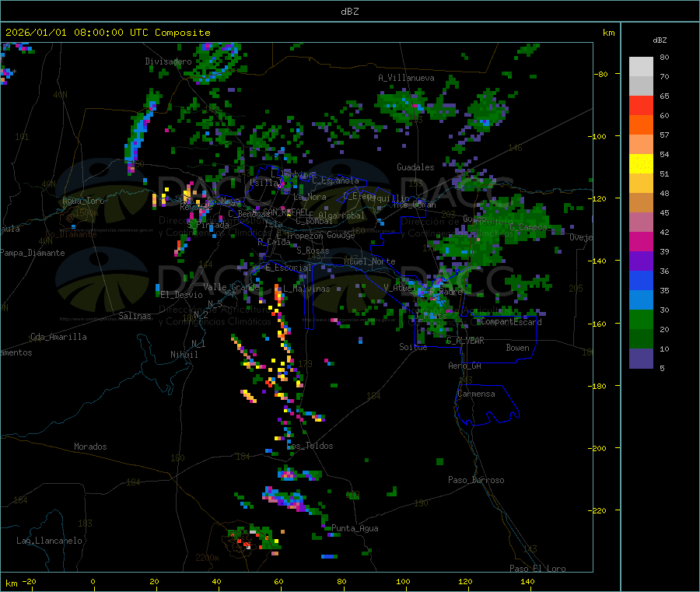Click the 'Divisadero' map label
This screenshot has width=700, height=592.
tap(168, 61)
